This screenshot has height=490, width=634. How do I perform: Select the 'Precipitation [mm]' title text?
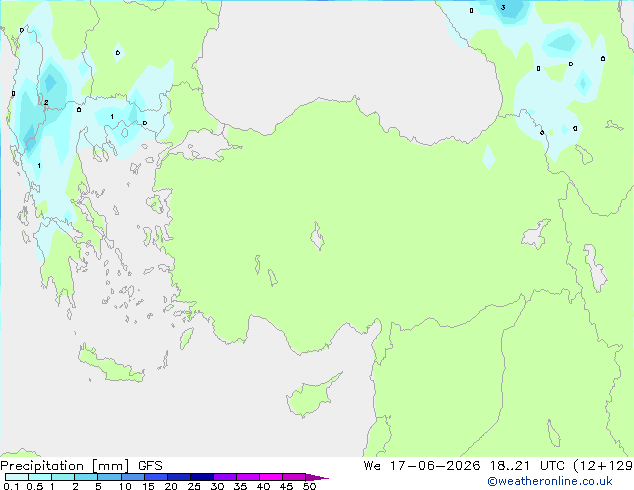65,466
